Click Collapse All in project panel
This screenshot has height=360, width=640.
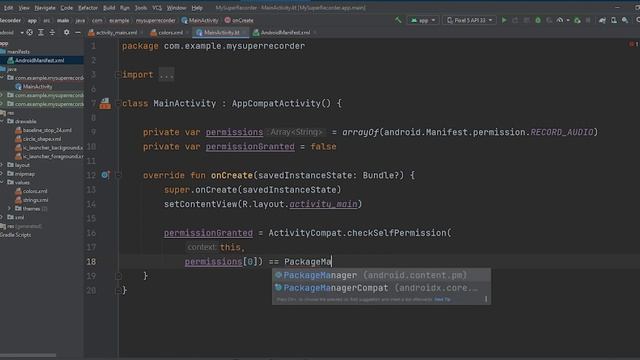52,32
